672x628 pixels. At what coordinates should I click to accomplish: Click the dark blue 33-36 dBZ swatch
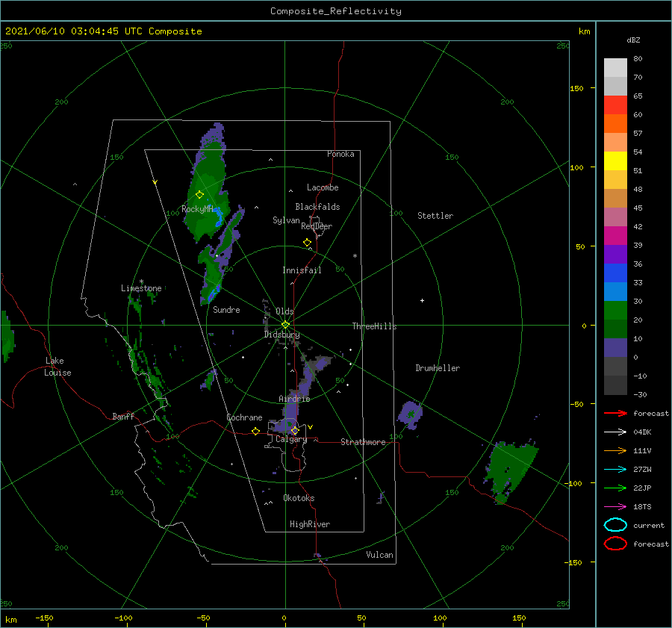coord(615,273)
